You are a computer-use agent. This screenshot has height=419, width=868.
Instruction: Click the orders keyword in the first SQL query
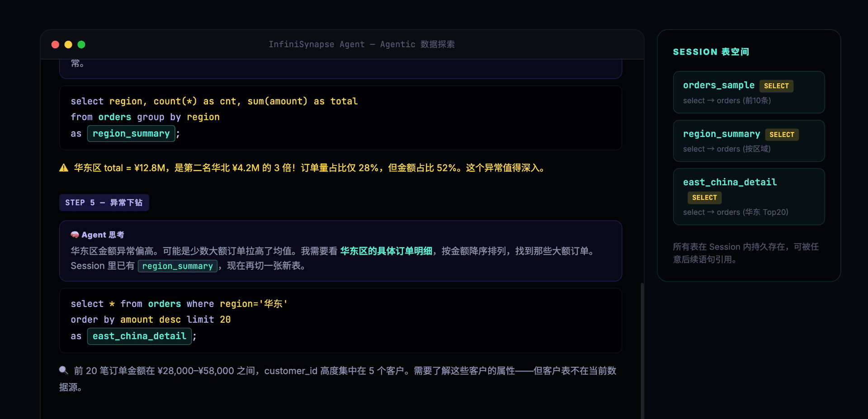(115, 117)
